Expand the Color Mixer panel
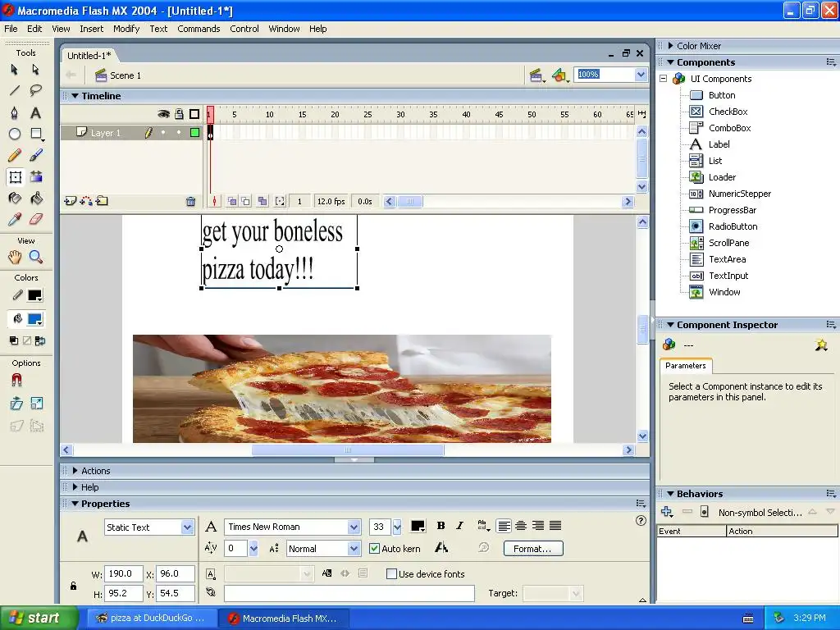840x630 pixels. (671, 46)
